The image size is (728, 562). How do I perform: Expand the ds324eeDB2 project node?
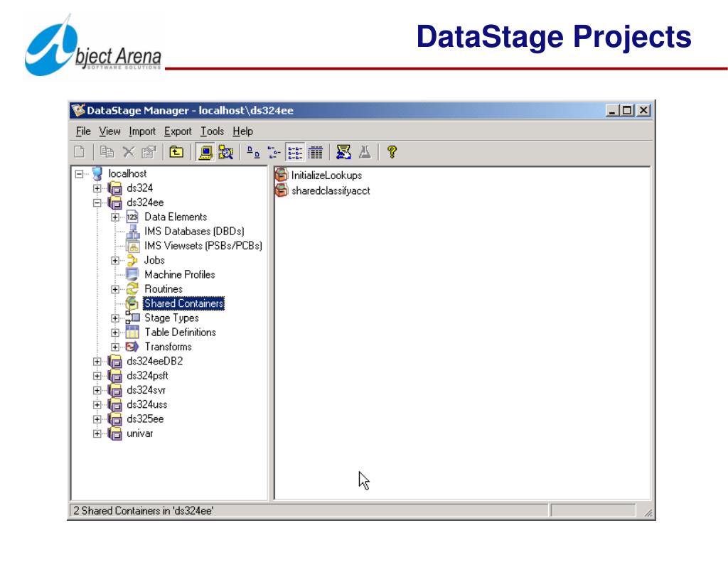[97, 362]
